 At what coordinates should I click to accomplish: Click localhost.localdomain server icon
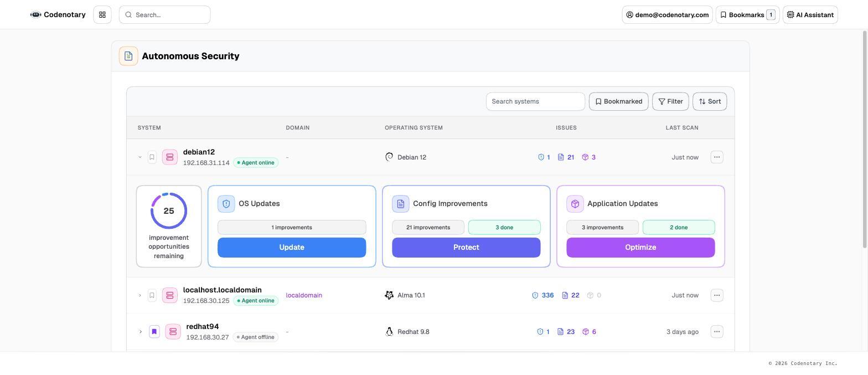[x=170, y=295]
